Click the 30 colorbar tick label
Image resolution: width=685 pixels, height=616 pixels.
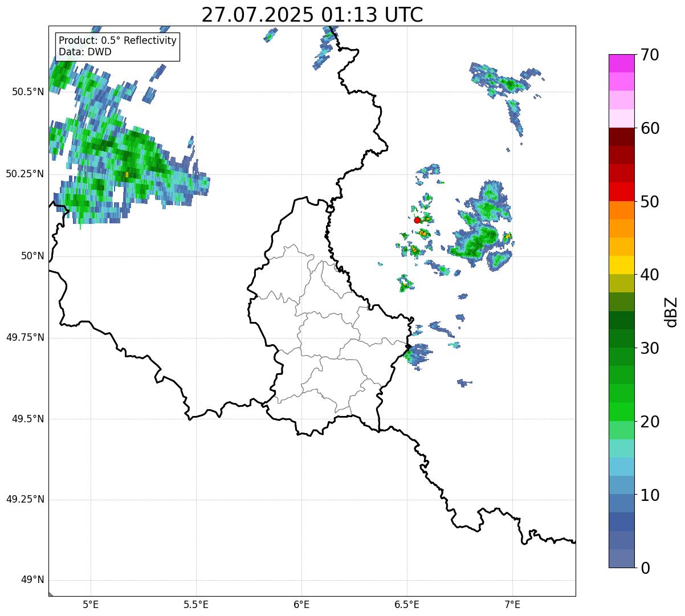tap(650, 348)
